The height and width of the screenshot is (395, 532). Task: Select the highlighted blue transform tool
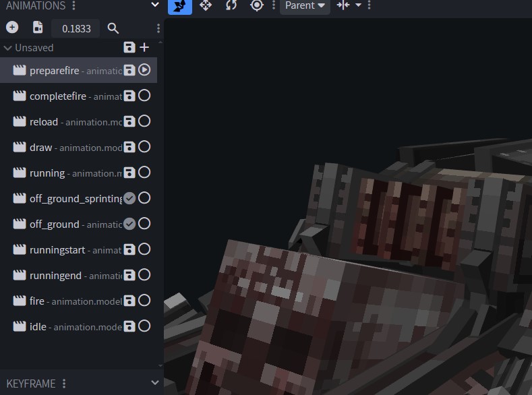tap(180, 6)
